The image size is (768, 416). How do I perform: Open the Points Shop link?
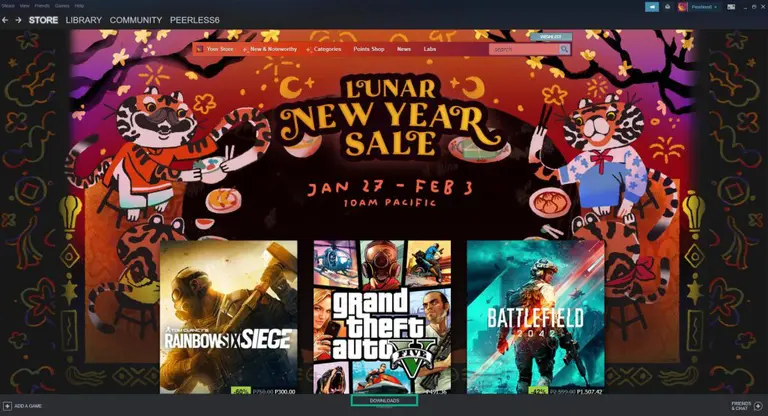pyautogui.click(x=369, y=49)
